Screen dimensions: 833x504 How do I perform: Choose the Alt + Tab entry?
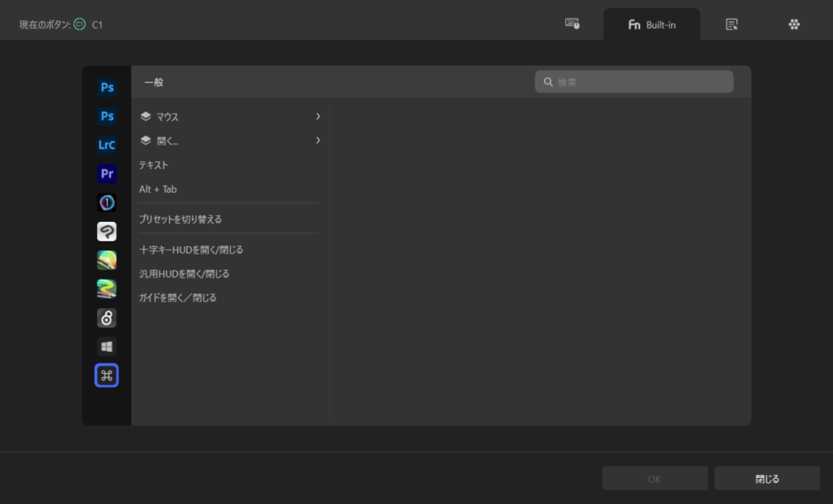tap(158, 189)
